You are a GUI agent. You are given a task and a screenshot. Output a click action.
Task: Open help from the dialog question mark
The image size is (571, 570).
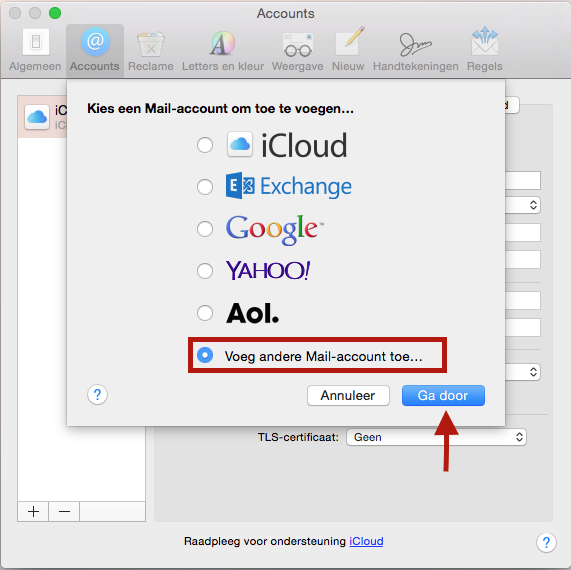[97, 394]
